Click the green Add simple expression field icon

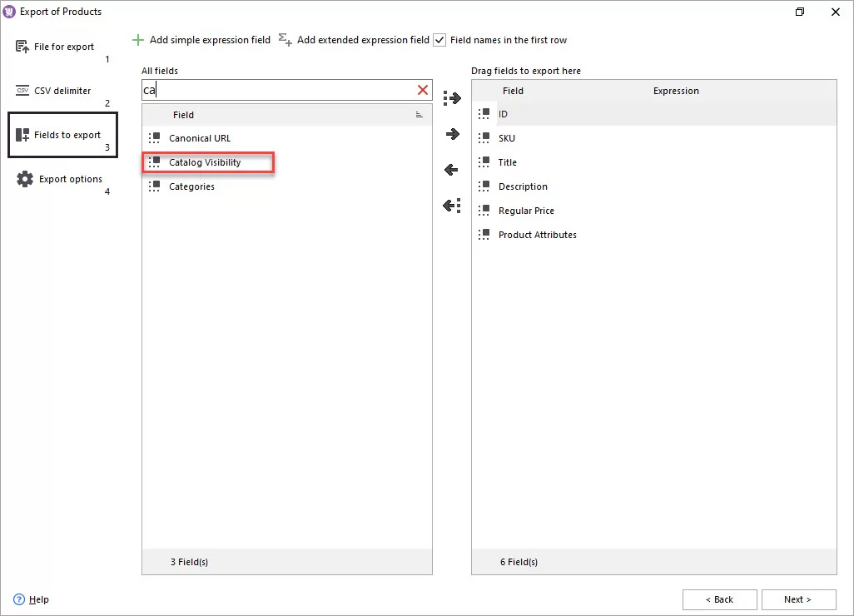137,39
